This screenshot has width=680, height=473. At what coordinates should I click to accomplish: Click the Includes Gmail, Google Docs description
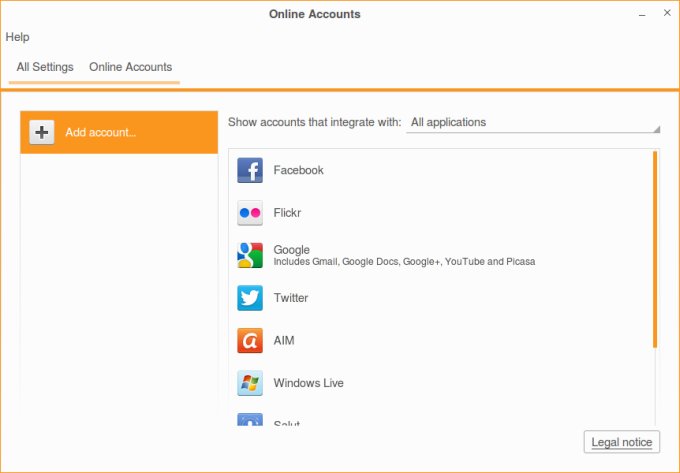click(404, 261)
